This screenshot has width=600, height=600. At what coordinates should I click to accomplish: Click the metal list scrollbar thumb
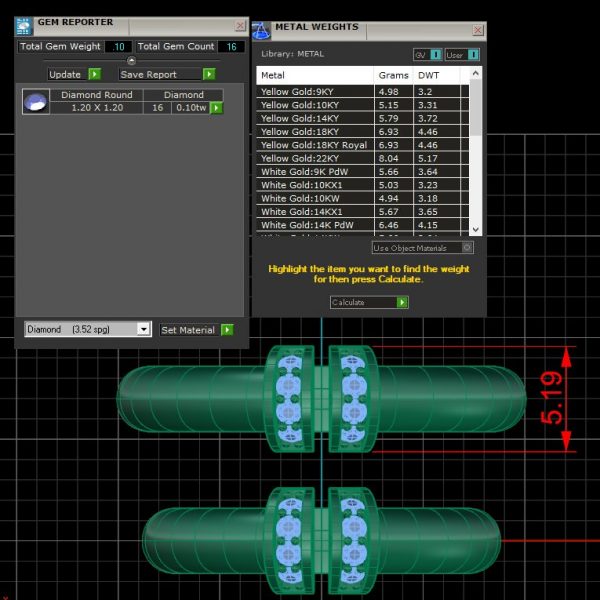coord(476,107)
